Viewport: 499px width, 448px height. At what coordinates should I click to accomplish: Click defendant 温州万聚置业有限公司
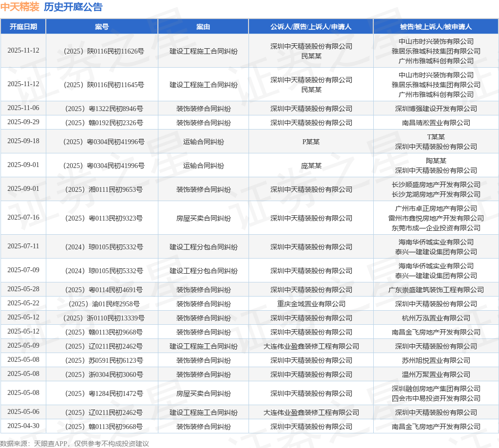(x=436, y=374)
